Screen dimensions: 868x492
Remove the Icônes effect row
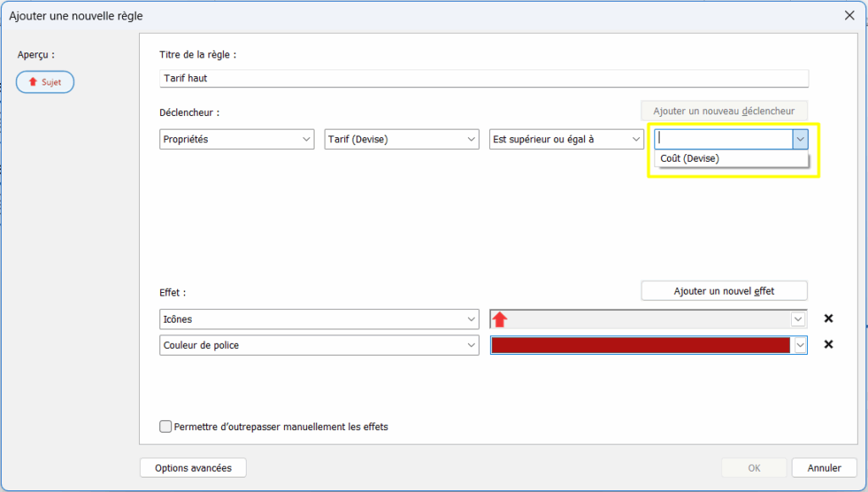tap(828, 319)
